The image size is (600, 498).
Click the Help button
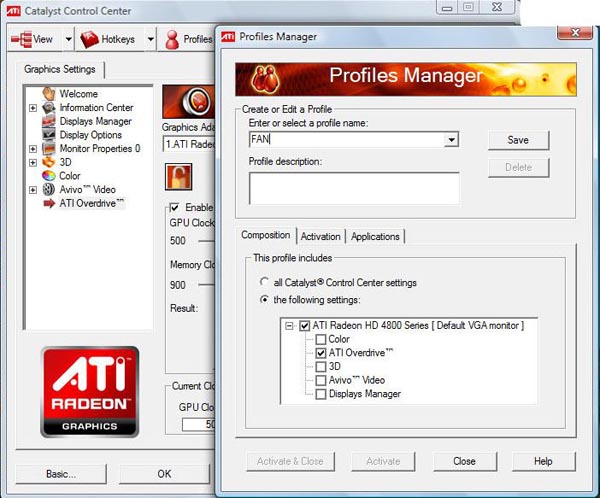[543, 462]
